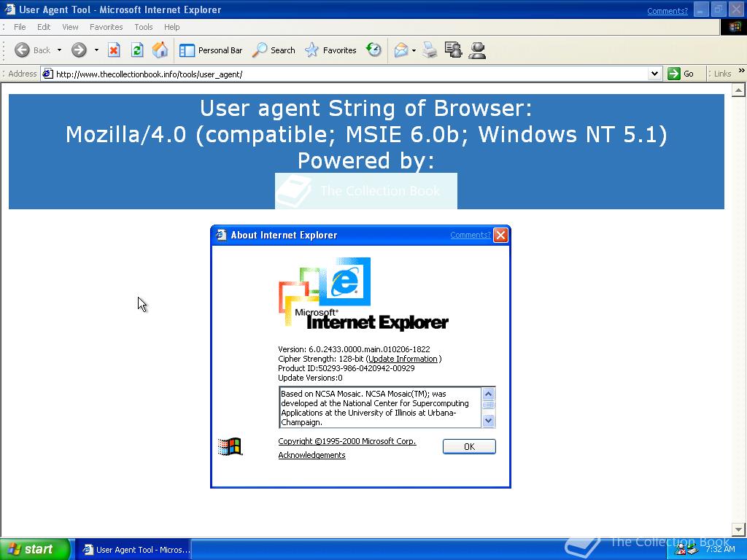The image size is (747, 560).
Task: Show the History icon
Action: pos(374,50)
